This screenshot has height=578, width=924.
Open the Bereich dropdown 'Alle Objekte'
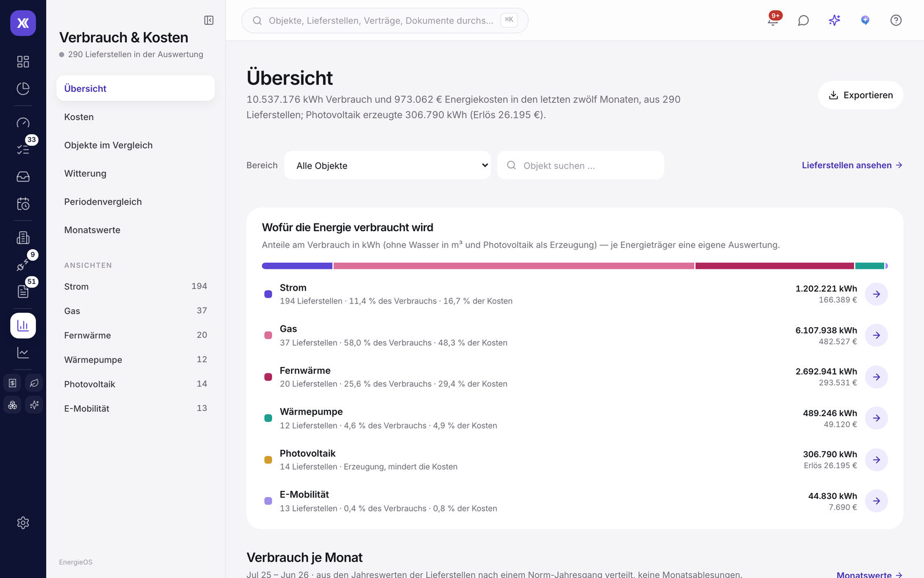388,165
